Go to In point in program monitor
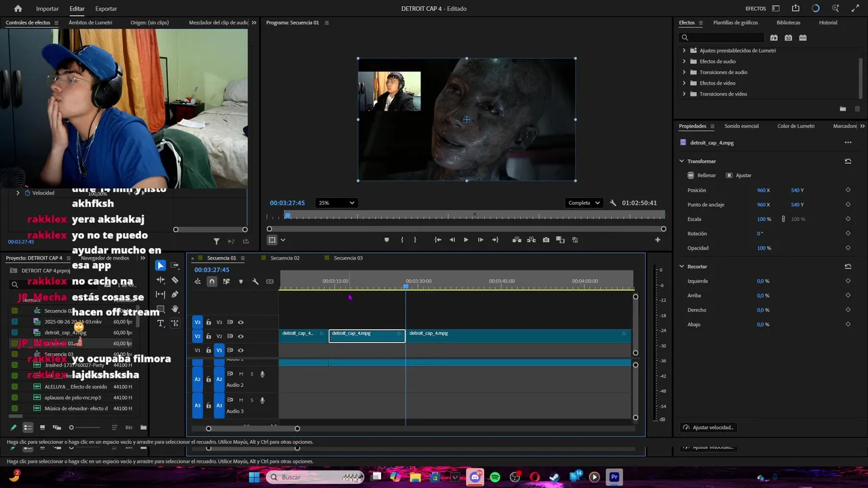This screenshot has height=488, width=868. click(438, 240)
